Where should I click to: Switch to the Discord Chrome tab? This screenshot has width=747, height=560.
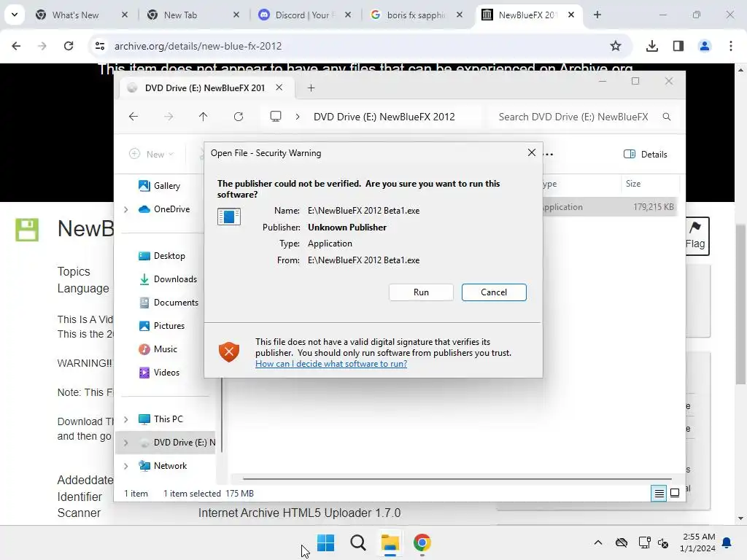click(x=304, y=15)
